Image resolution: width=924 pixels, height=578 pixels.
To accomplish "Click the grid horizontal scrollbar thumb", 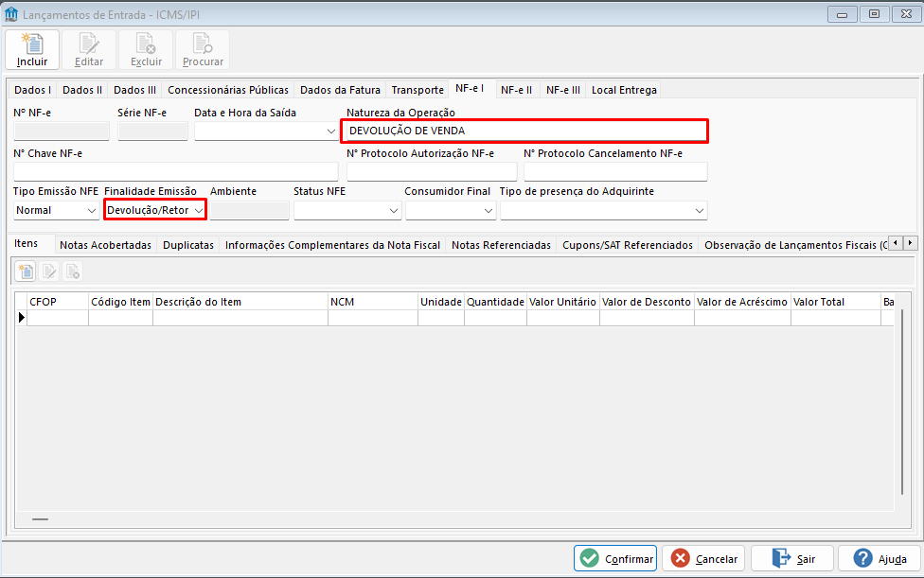I will 40,519.
